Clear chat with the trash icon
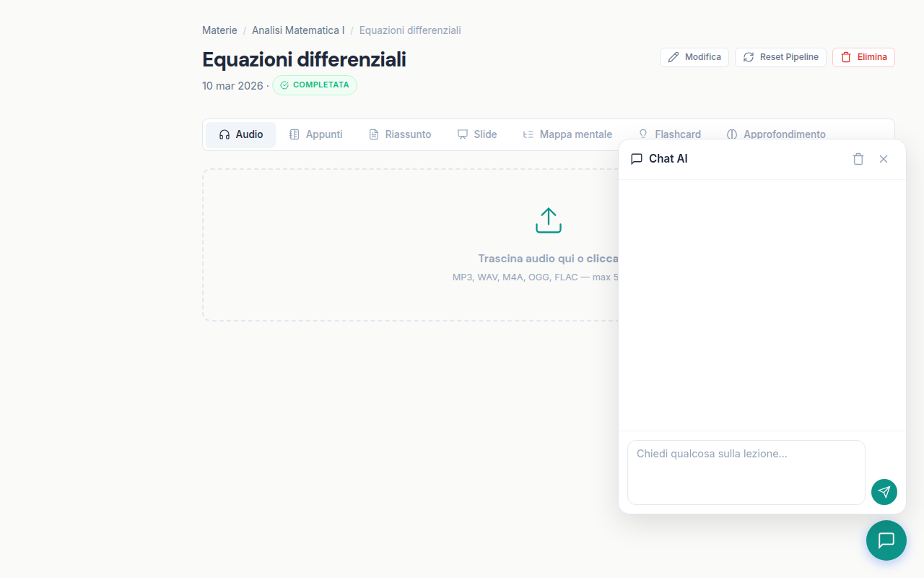The height and width of the screenshot is (578, 924). tap(858, 159)
